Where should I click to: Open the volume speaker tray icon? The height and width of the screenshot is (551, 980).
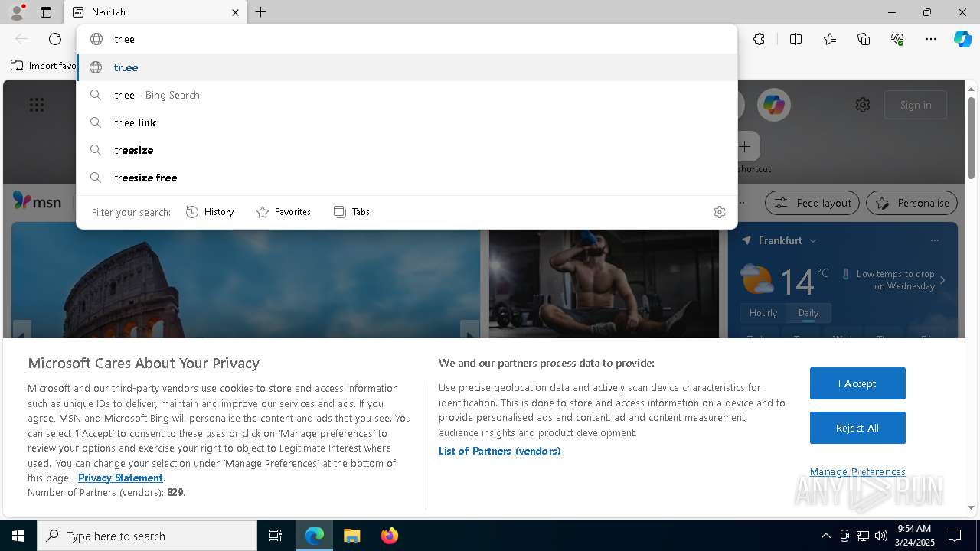881,536
